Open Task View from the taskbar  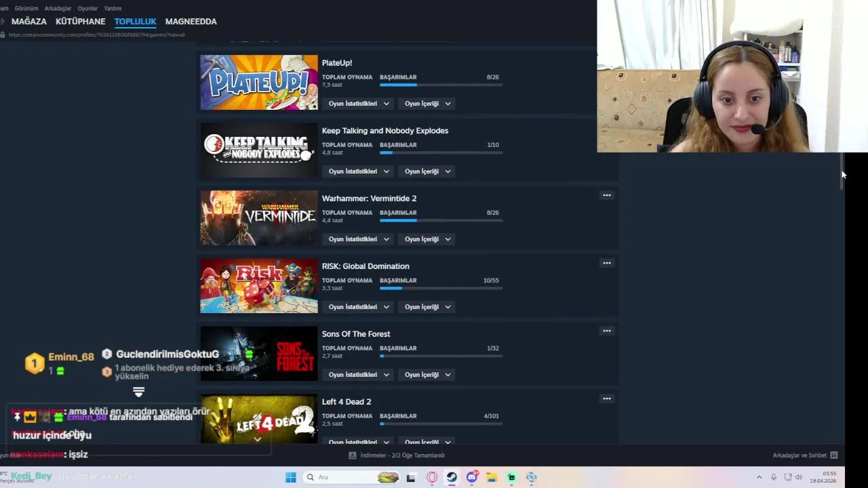(x=411, y=477)
